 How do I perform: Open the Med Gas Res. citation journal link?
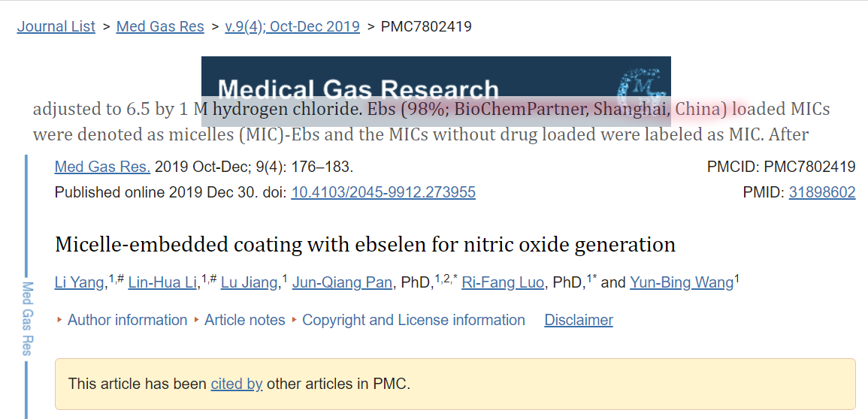102,167
